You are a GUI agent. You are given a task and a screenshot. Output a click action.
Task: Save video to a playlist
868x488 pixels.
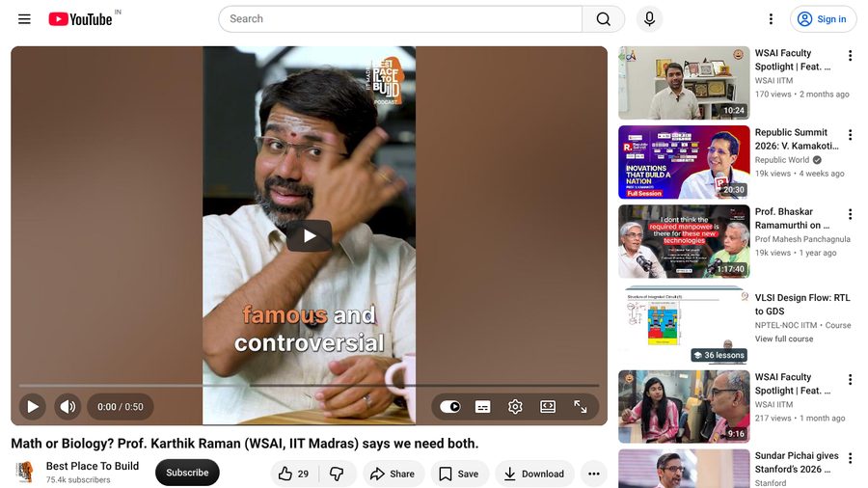pos(459,474)
